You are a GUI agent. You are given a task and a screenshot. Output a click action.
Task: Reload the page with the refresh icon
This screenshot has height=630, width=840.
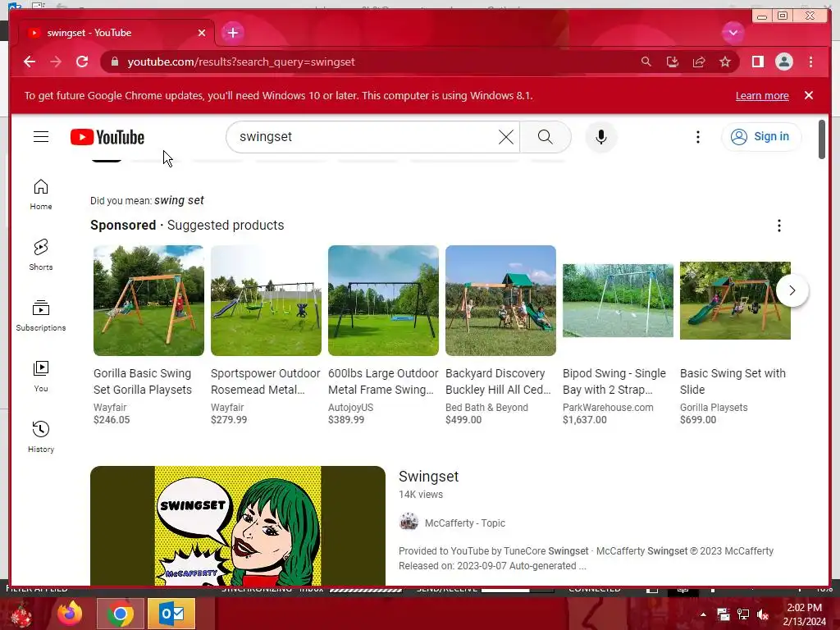pos(82,62)
